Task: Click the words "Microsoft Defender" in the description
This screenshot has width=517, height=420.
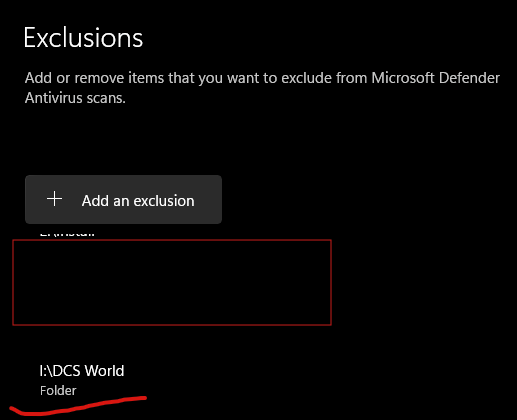Action: coord(435,78)
